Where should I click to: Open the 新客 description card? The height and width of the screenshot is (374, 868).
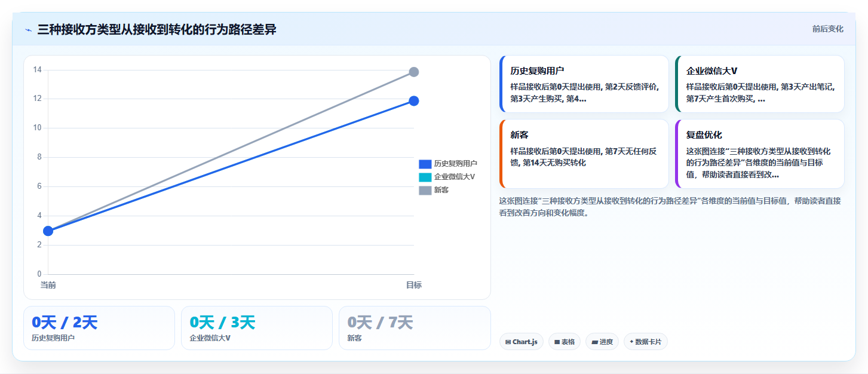584,154
